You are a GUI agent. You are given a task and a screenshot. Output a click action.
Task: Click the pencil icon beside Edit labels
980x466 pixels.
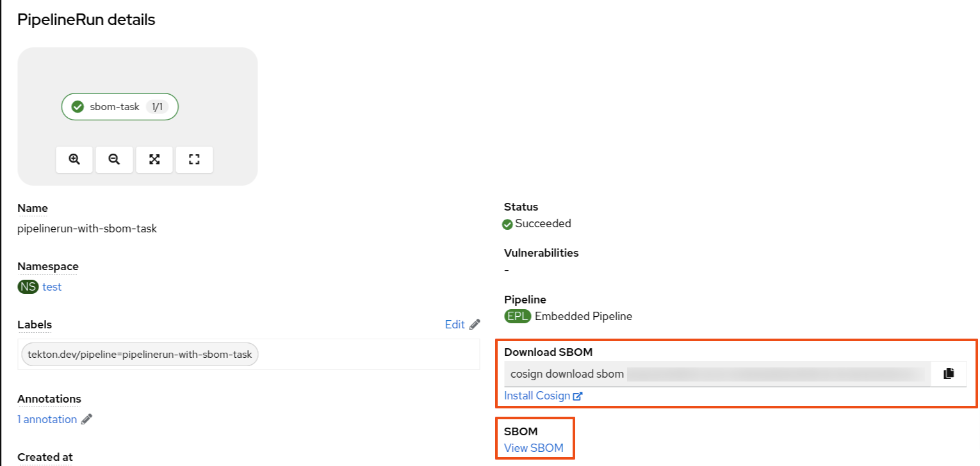[x=475, y=325]
